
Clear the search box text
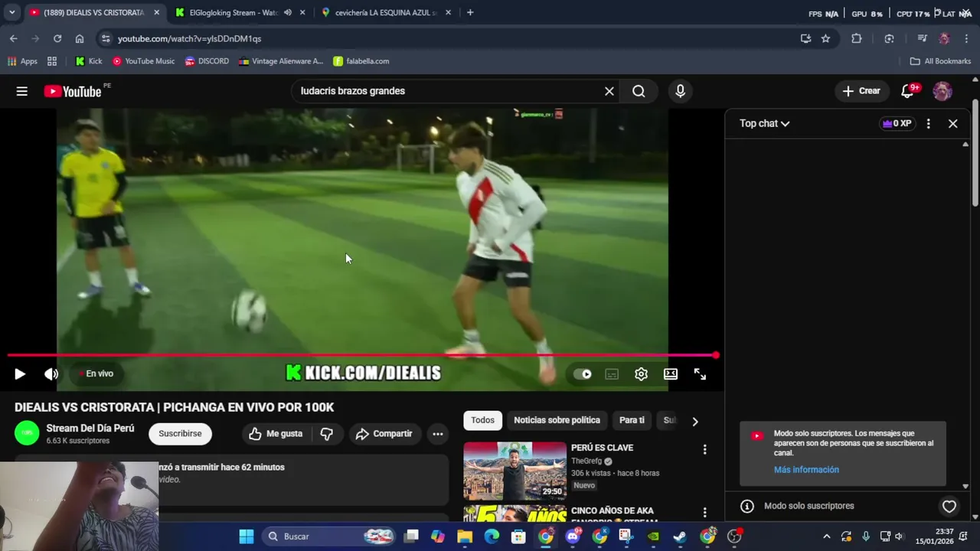(609, 91)
